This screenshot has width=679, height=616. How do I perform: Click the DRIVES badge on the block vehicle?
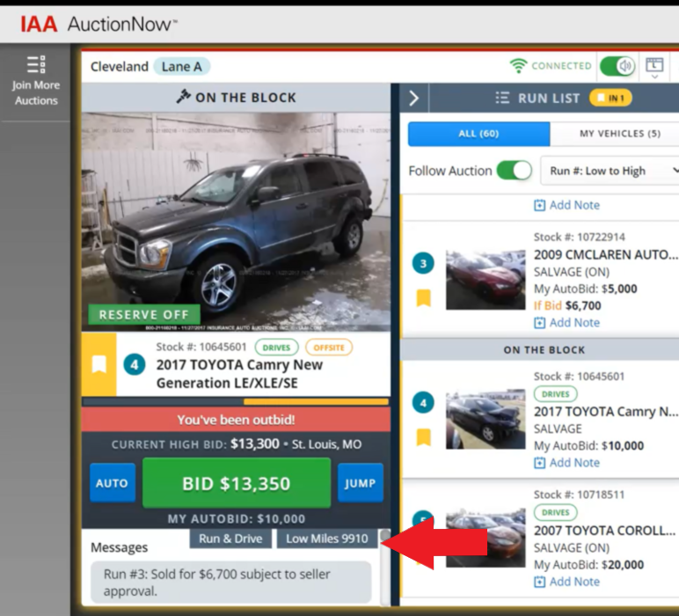point(276,348)
